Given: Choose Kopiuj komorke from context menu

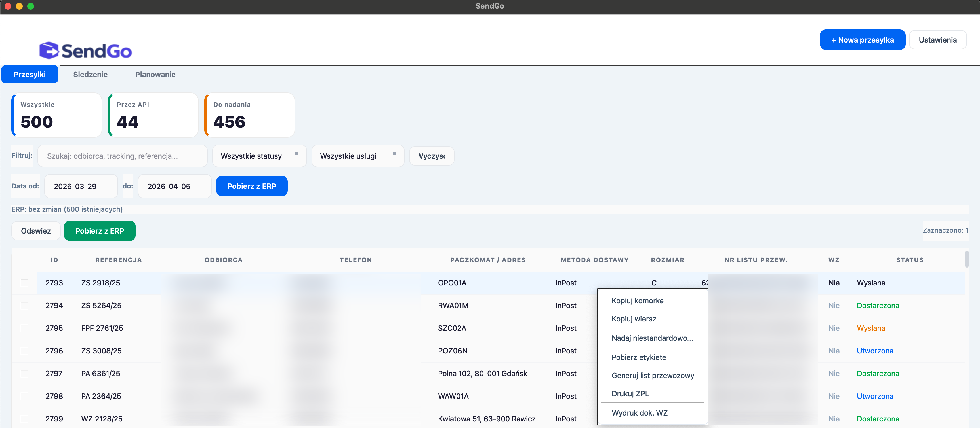Looking at the screenshot, I should [653, 301].
